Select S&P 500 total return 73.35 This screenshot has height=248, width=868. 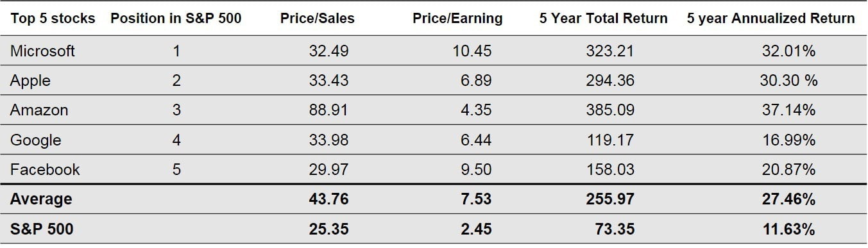[x=615, y=229]
